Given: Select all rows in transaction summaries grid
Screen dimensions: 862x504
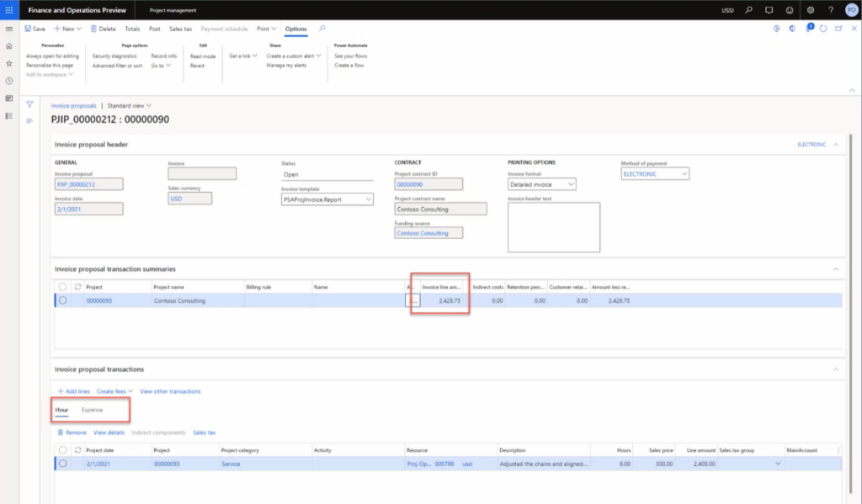Looking at the screenshot, I should click(x=62, y=287).
